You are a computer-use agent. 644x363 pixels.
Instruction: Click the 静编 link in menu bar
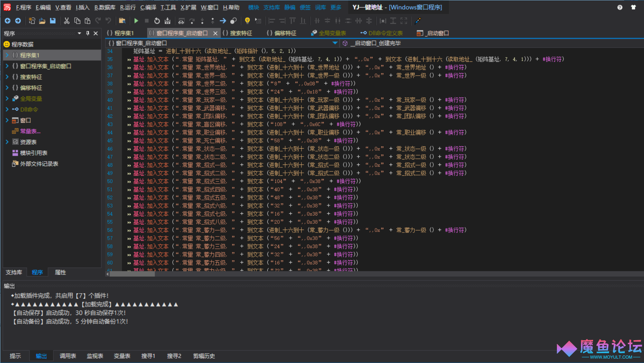(289, 7)
